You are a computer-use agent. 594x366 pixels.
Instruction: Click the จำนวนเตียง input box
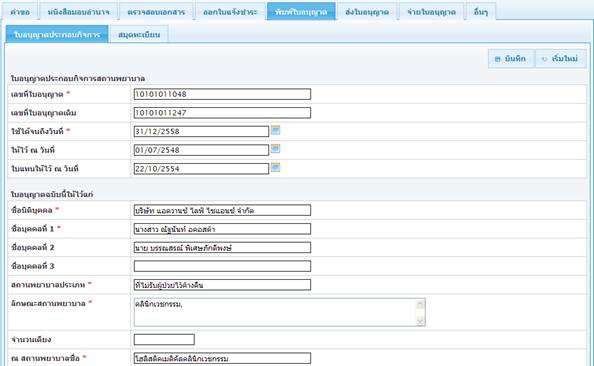(x=164, y=339)
